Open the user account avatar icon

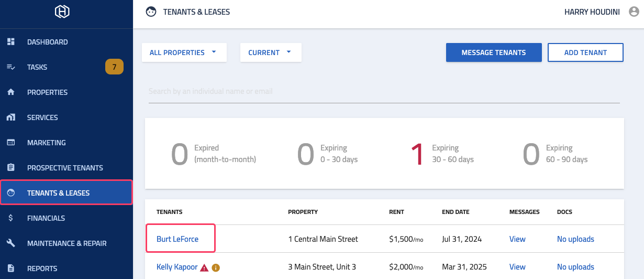[634, 12]
